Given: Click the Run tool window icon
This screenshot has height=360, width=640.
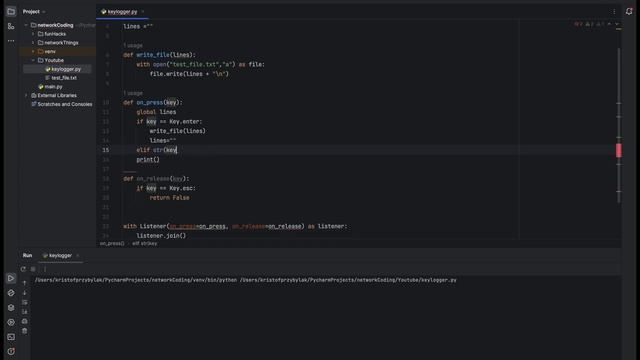Looking at the screenshot, I should pos(11,278).
